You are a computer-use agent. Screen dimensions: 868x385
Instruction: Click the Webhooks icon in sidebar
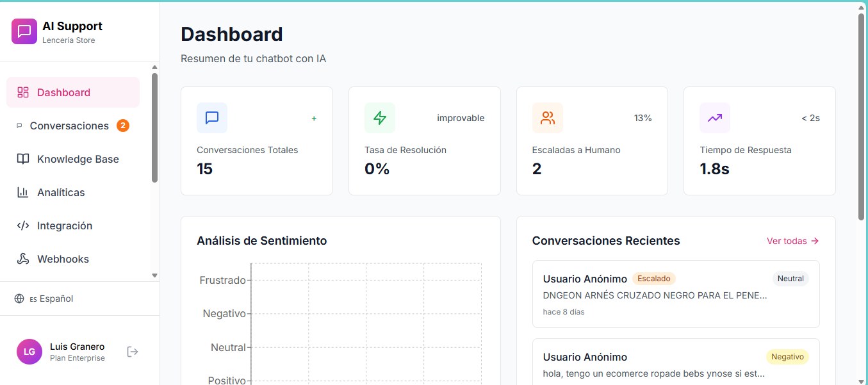click(x=23, y=259)
